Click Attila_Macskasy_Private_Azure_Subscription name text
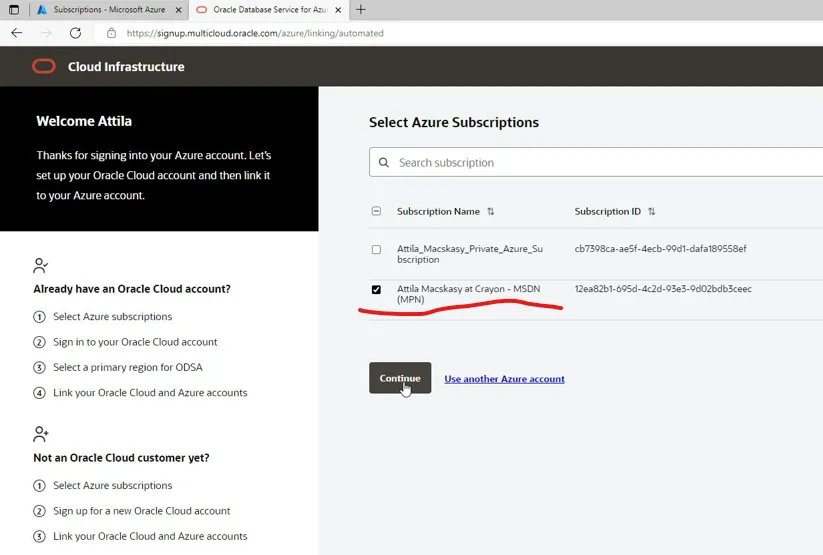Viewport: 823px width, 555px height. click(470, 254)
